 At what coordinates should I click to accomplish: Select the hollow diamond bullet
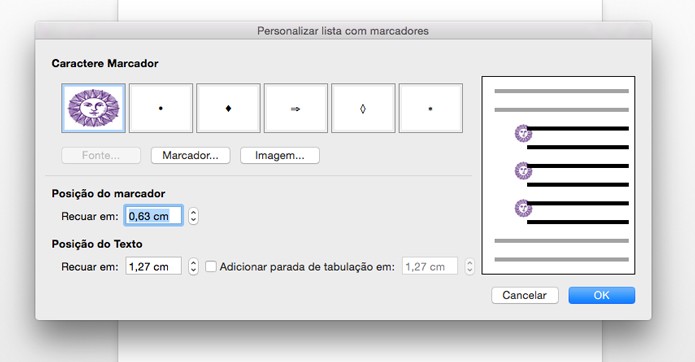(363, 108)
